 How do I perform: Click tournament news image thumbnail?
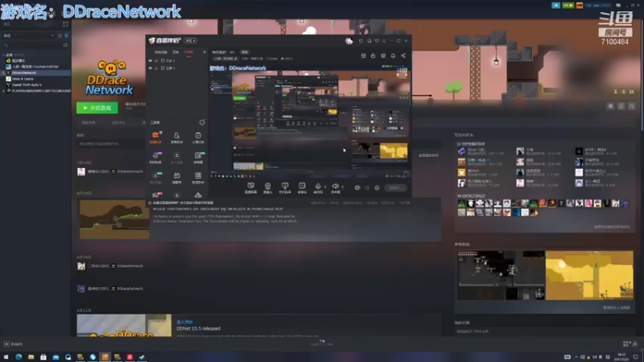114,220
